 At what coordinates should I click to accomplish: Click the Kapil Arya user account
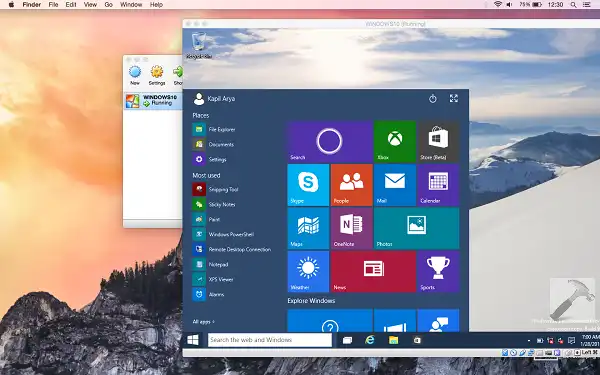214,99
